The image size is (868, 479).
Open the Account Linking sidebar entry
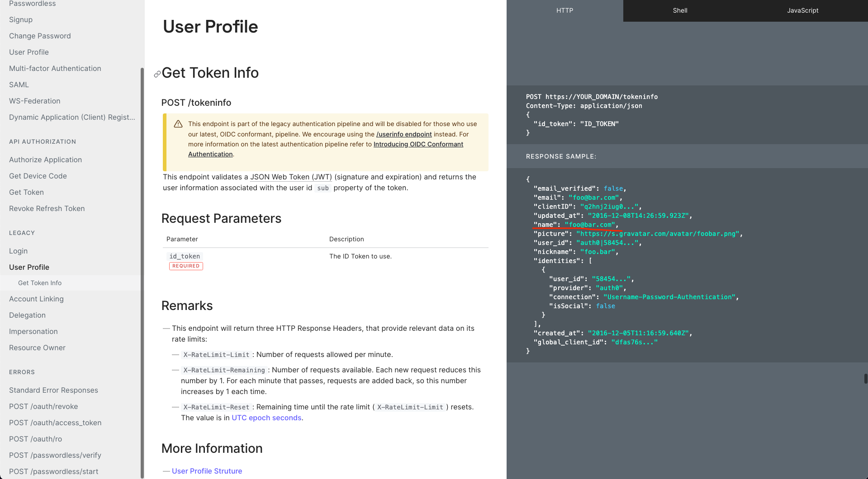click(36, 299)
